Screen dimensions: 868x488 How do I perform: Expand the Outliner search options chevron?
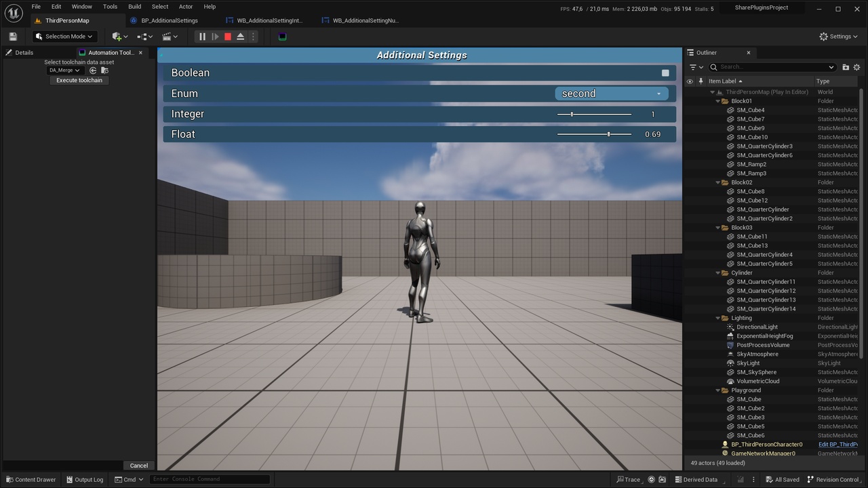[831, 67]
